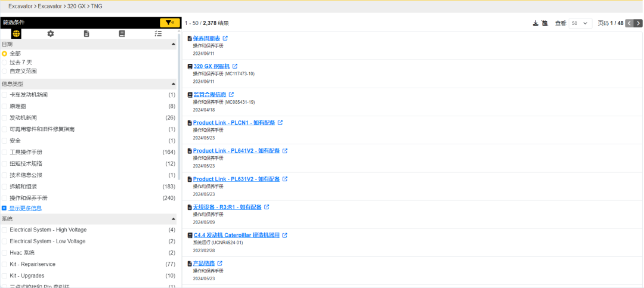Select the 自定义范围 date radio button
The height and width of the screenshot is (288, 644).
[5, 71]
